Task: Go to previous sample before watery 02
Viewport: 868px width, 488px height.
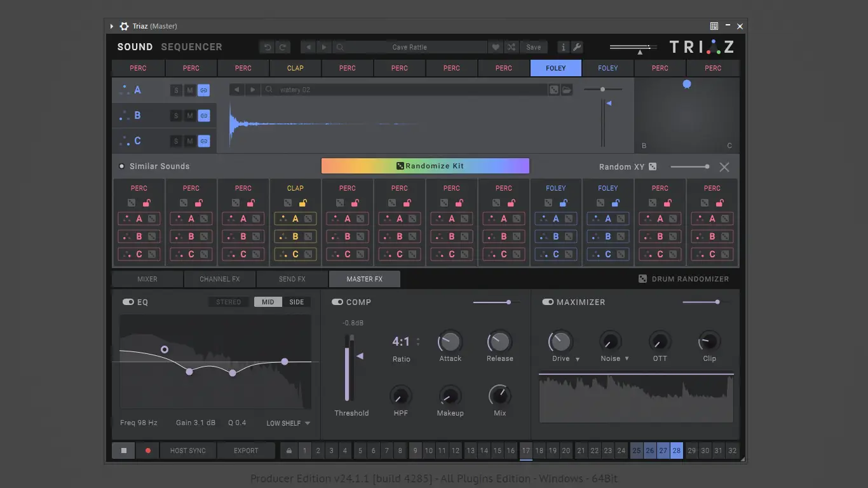Action: (237, 90)
